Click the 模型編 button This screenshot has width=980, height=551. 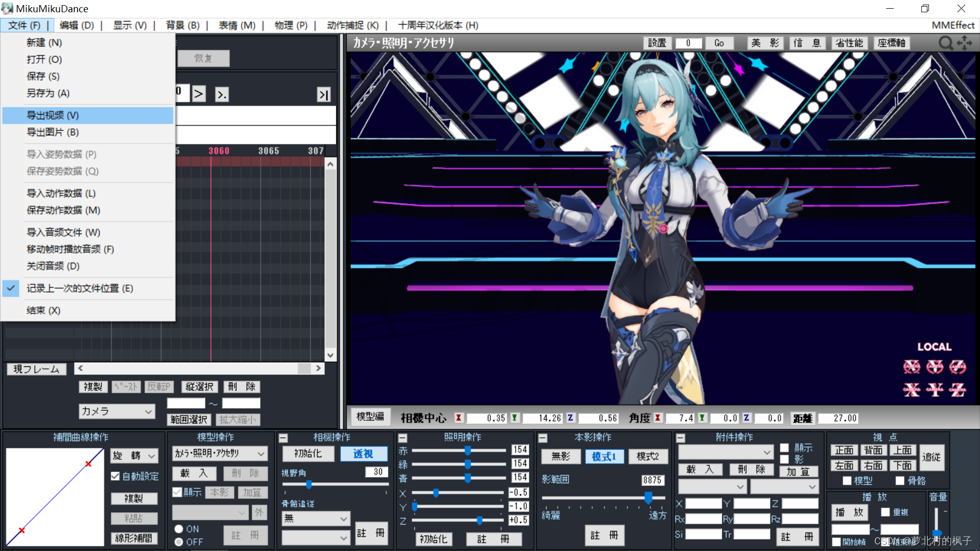tap(370, 417)
